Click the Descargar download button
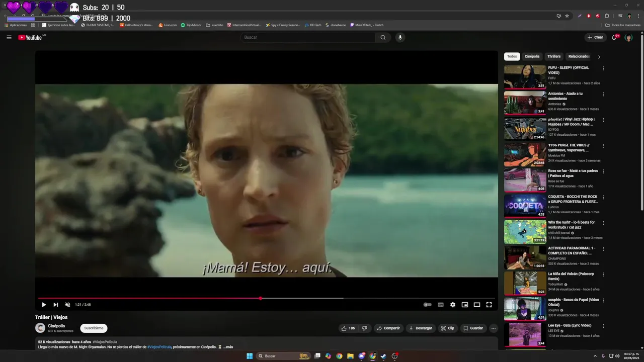The height and width of the screenshot is (362, 644). pos(420,328)
